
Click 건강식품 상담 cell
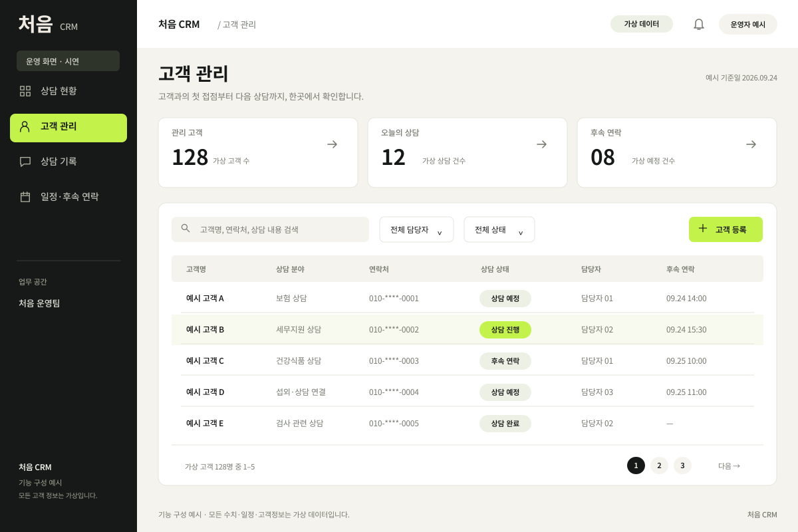tap(299, 361)
